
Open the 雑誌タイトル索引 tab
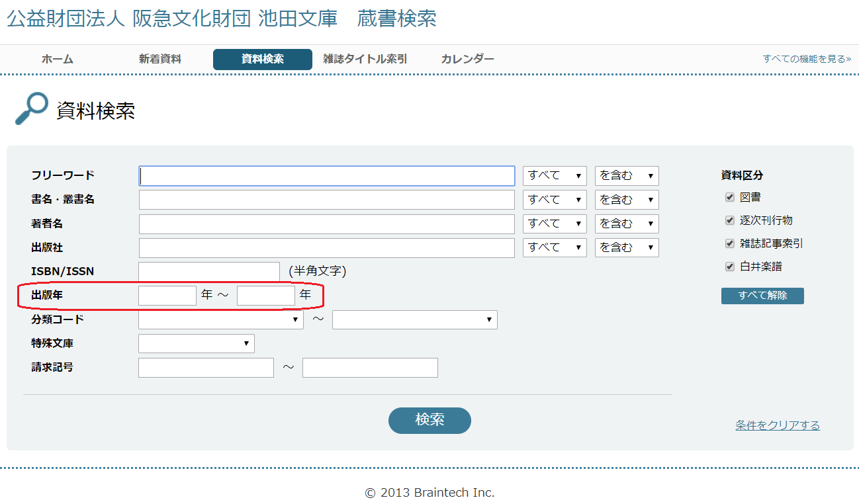coord(365,59)
